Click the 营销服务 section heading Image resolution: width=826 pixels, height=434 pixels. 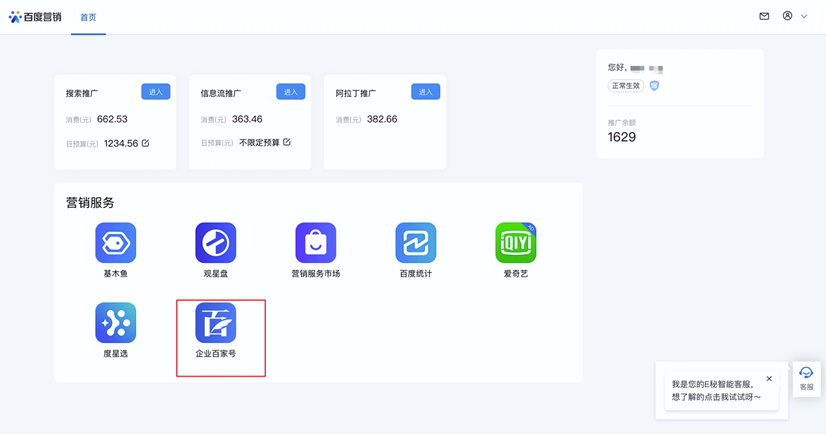90,203
